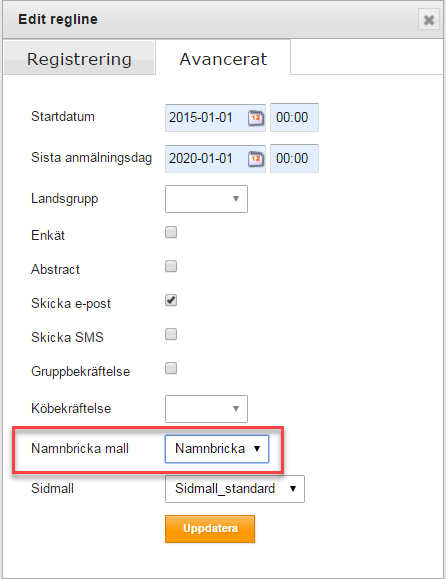446x579 pixels.
Task: Open the Sista anmälningsdag calendar icon
Action: point(256,159)
